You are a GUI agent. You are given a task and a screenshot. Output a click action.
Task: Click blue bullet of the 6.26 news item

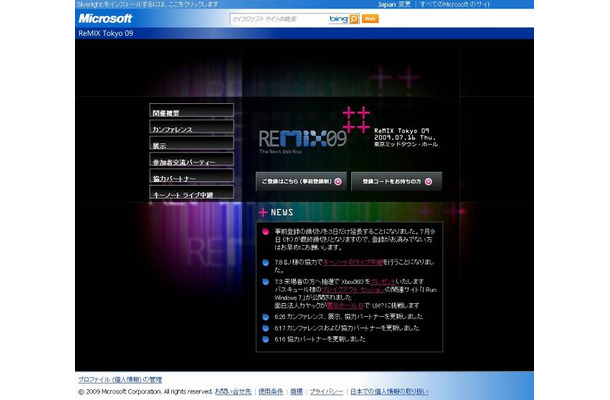265,317
